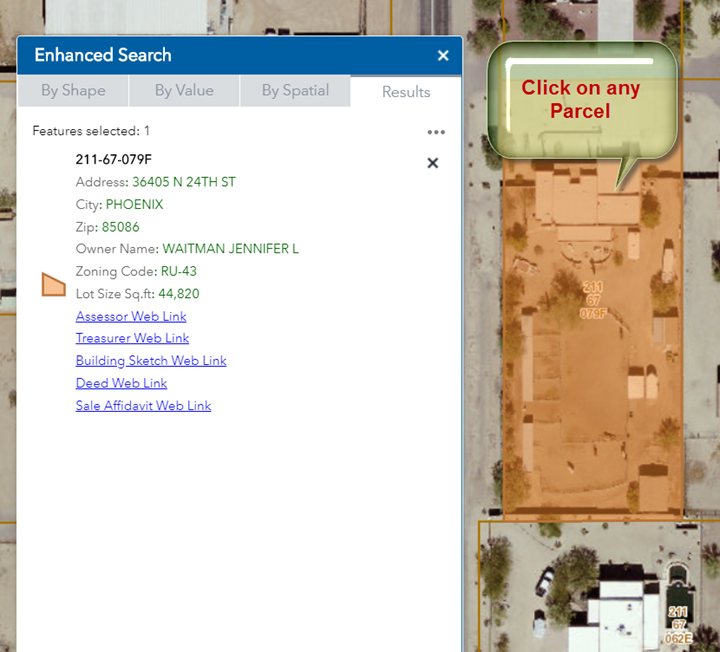Click the Enhanced Search panel title bar
Screen dimensions: 720x652
pyautogui.click(x=200, y=56)
